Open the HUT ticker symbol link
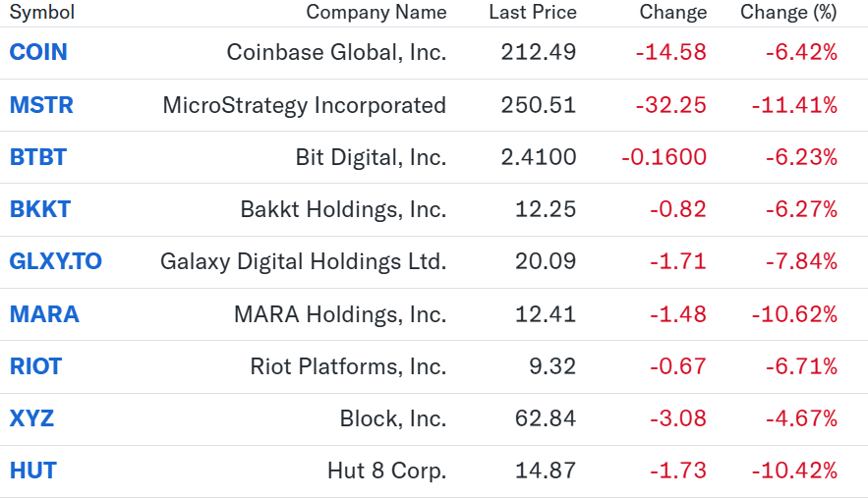 (x=33, y=471)
